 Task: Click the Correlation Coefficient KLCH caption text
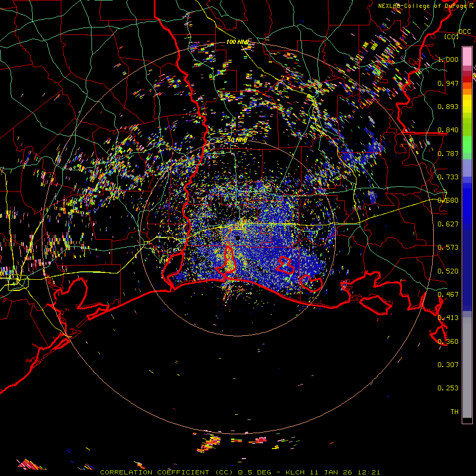point(240,472)
